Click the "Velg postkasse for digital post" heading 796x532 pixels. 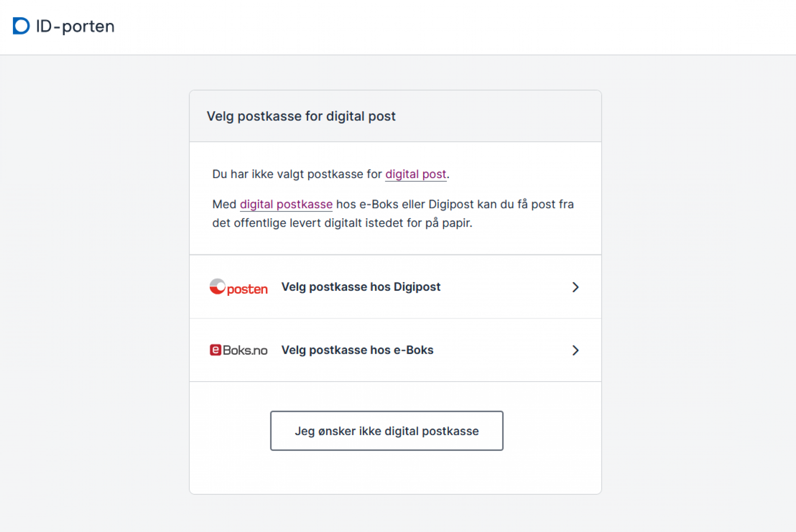(x=301, y=116)
